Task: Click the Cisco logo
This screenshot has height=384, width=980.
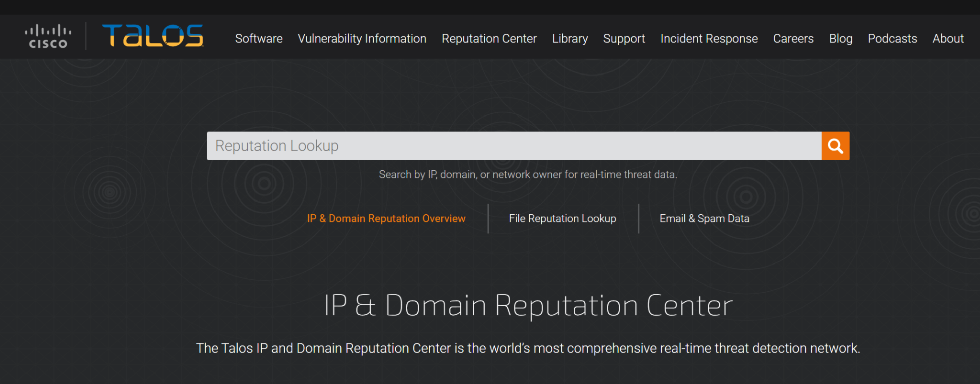Action: [x=48, y=37]
